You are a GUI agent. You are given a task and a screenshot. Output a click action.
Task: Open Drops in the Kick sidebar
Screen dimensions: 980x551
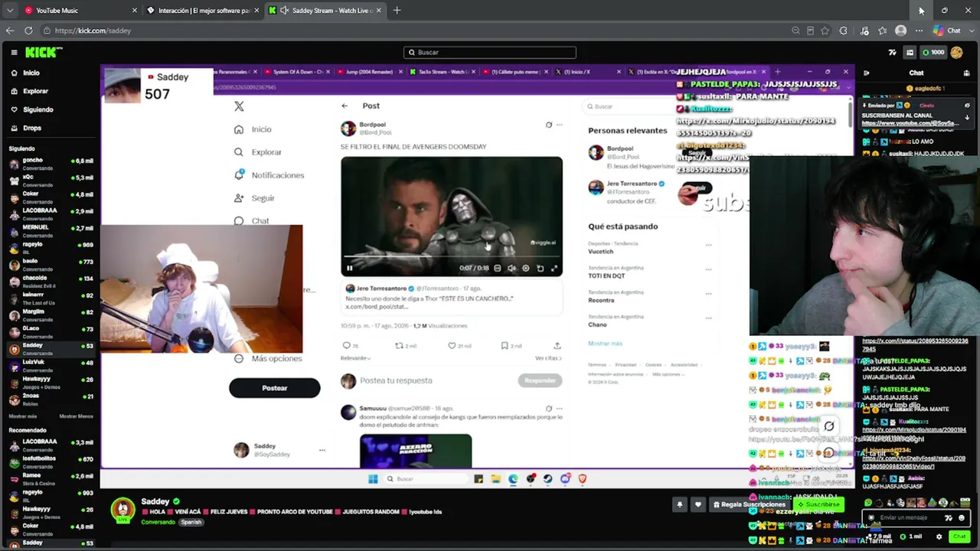25,128
